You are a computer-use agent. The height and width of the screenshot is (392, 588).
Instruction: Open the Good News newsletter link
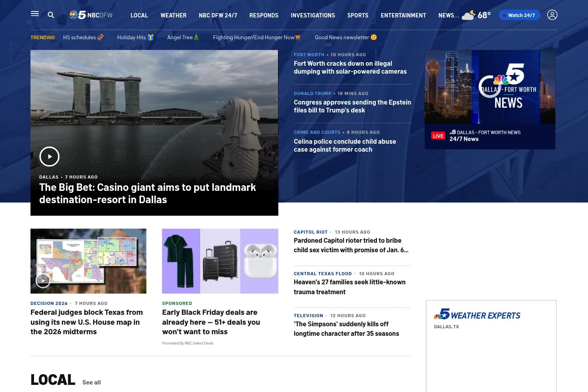(346, 37)
